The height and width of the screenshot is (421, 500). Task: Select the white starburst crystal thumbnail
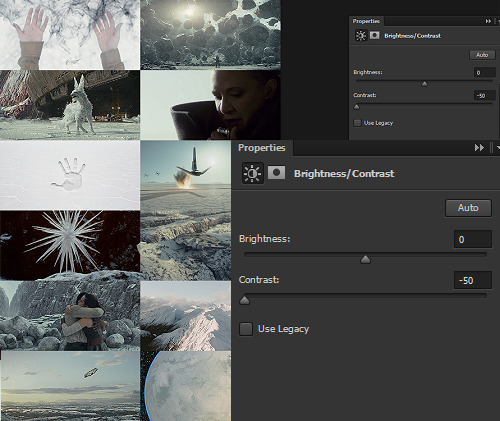[x=70, y=246]
